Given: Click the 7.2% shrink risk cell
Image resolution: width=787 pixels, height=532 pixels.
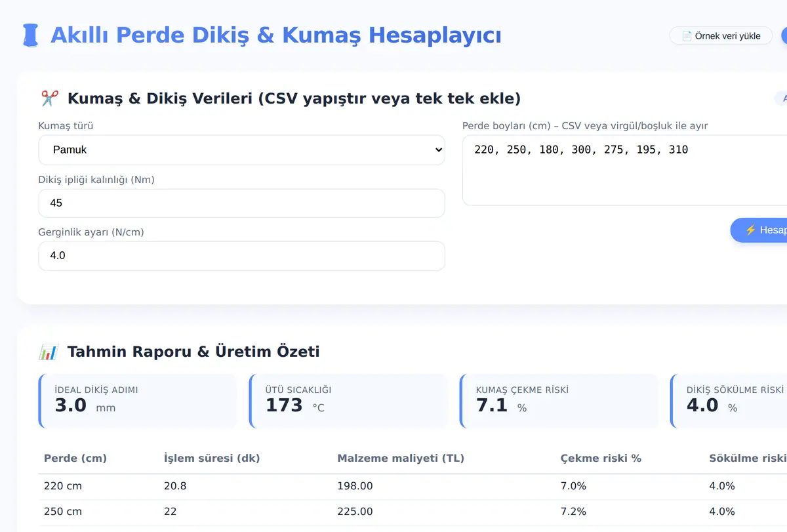Looking at the screenshot, I should click(x=573, y=511).
